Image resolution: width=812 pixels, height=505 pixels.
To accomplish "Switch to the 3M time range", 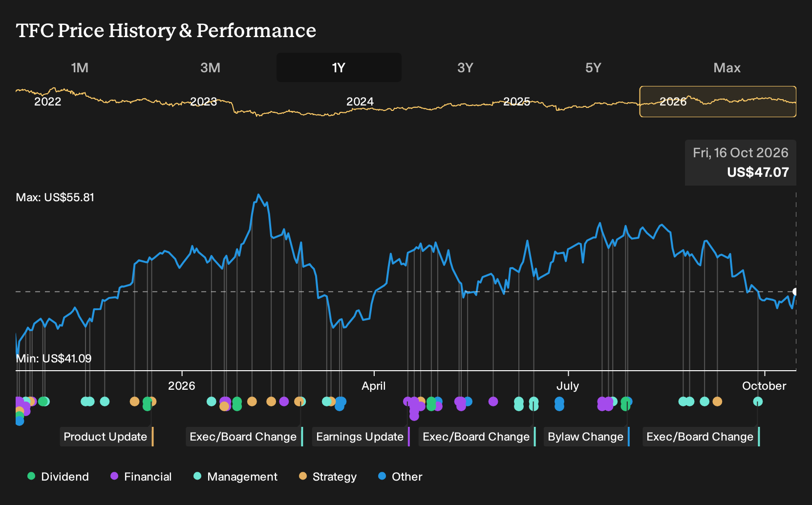I will 210,67.
